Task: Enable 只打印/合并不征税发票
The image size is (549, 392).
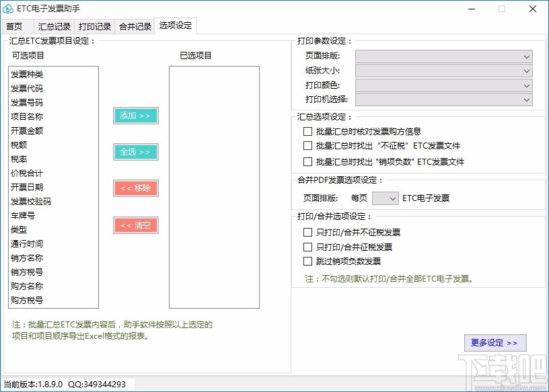Action: tap(307, 233)
